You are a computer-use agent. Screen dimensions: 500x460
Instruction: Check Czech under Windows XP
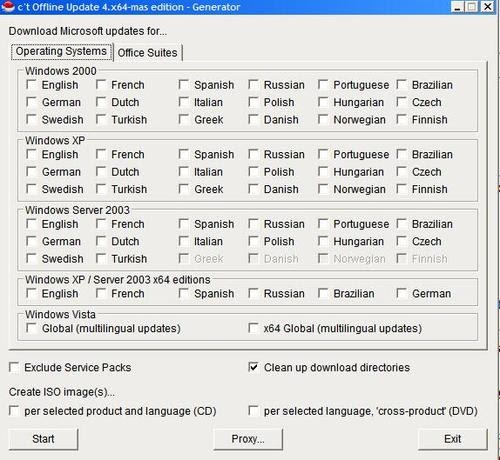pyautogui.click(x=402, y=172)
